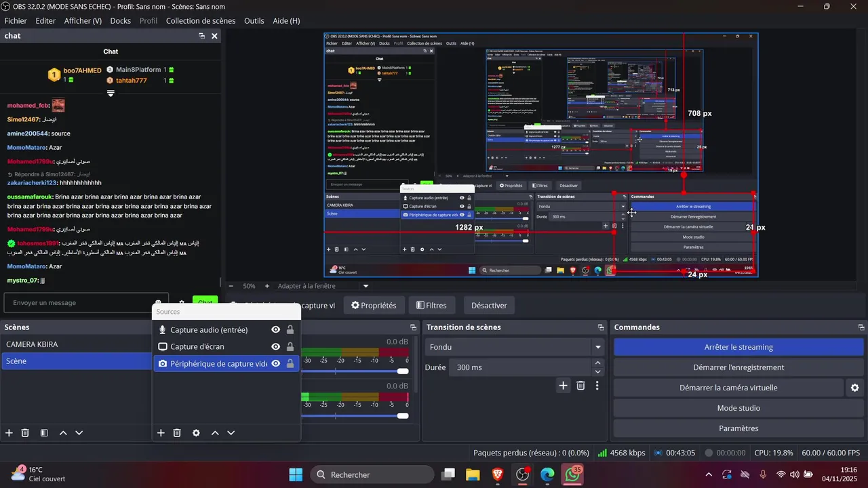Viewport: 868px width, 488px height.
Task: Move the selected scene up
Action: (63, 433)
